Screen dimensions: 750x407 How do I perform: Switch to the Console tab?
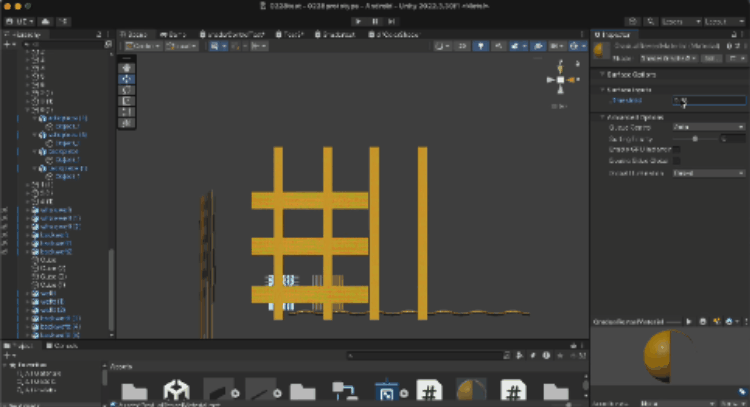[62, 346]
